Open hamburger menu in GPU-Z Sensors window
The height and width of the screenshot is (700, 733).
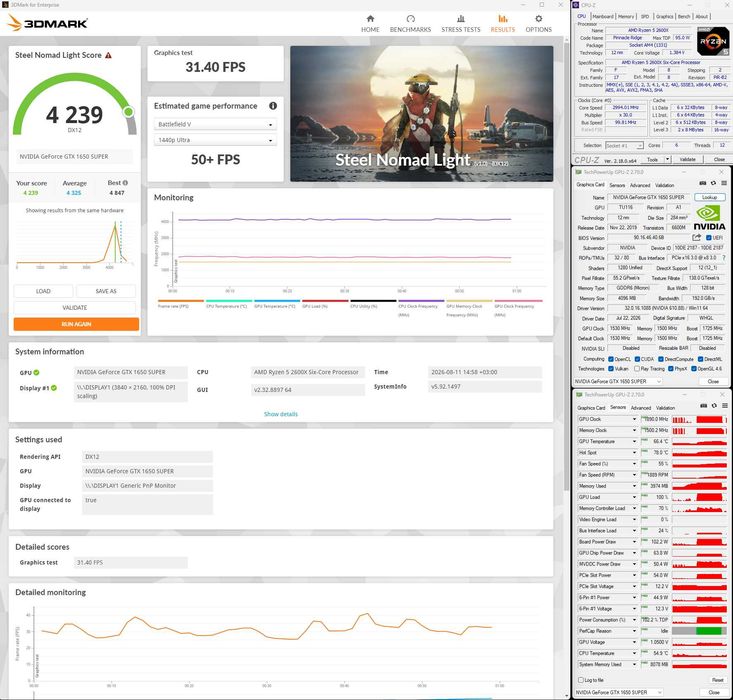[725, 406]
